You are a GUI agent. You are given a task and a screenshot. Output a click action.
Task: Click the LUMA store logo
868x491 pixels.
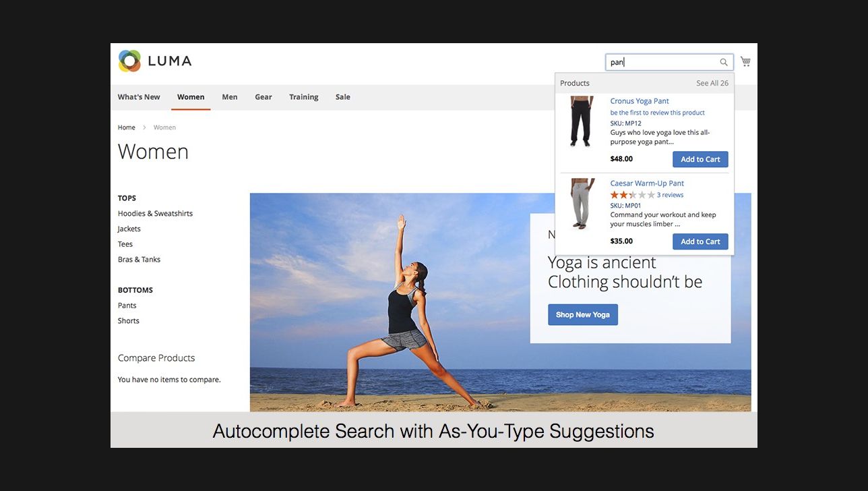click(154, 61)
